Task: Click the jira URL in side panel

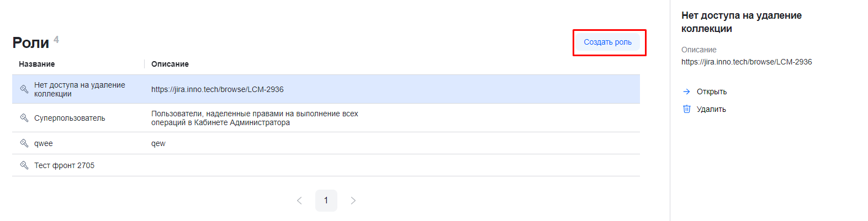Action: (747, 62)
